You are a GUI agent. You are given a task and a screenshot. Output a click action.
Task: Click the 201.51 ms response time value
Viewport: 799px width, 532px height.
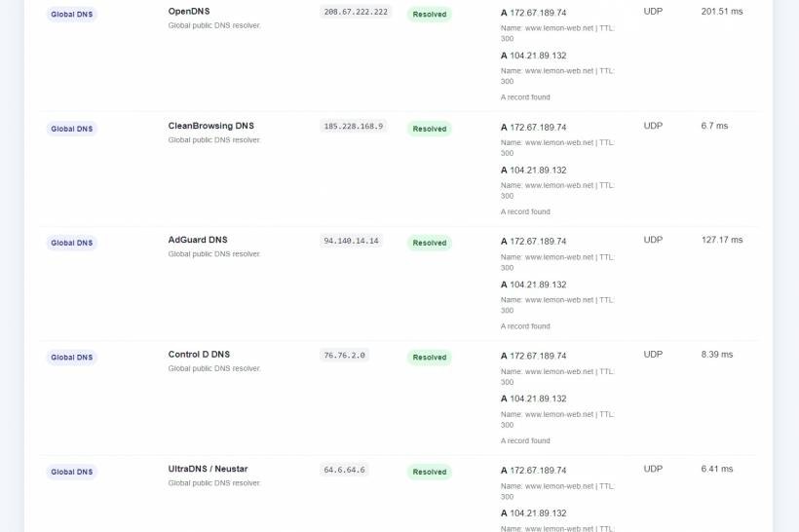tap(722, 12)
